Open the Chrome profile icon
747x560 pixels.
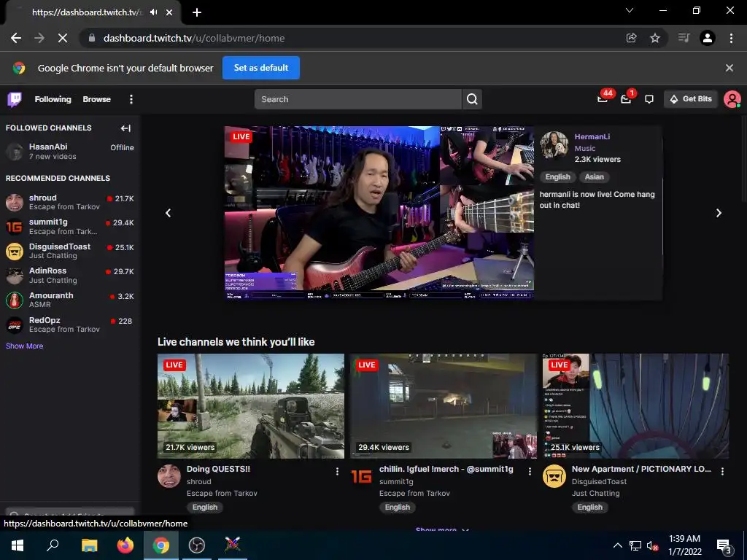708,38
